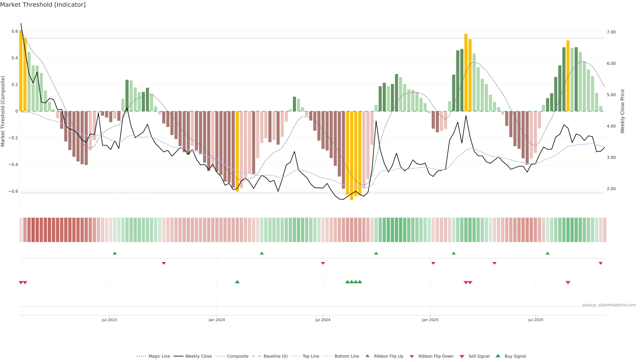This screenshot has height=362, width=644.
Task: Click the Buy Signal legend marker
Action: click(498, 356)
